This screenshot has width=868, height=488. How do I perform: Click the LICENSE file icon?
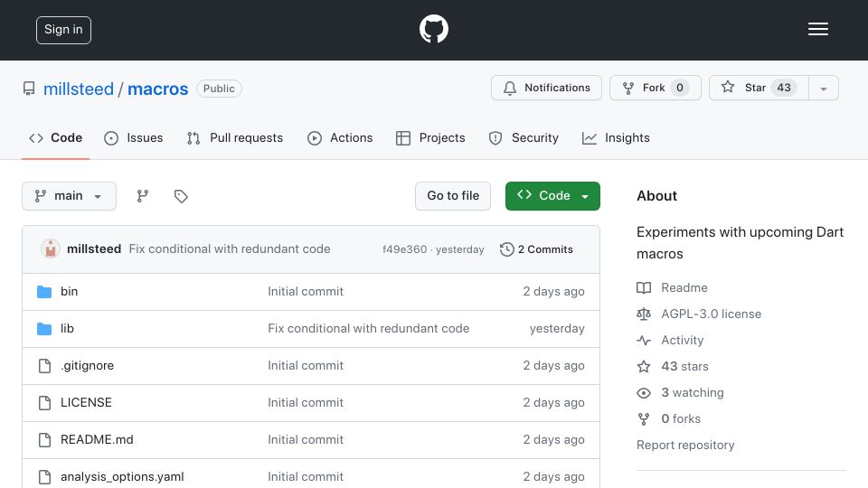(45, 403)
